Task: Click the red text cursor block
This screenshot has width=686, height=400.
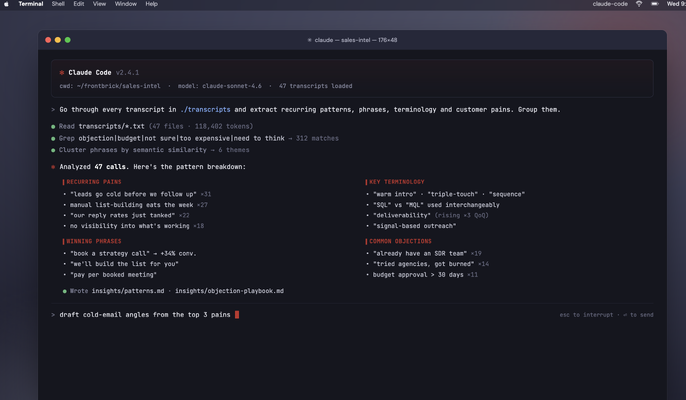Action: pyautogui.click(x=237, y=315)
